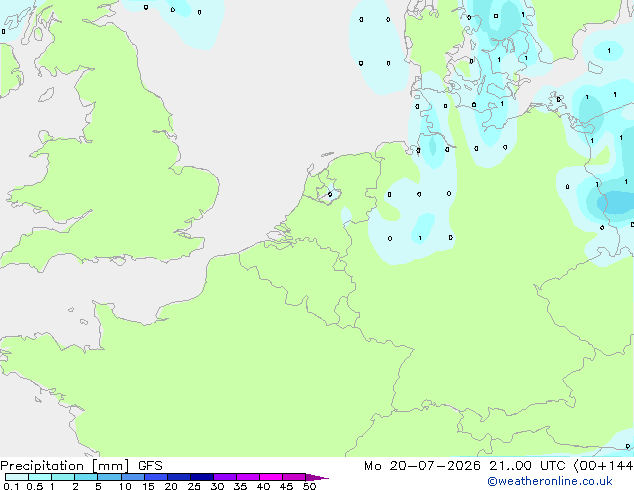Click the 5–10 mm legend color swatch
Viewport: 634px width, 490px height.
pyautogui.click(x=109, y=477)
